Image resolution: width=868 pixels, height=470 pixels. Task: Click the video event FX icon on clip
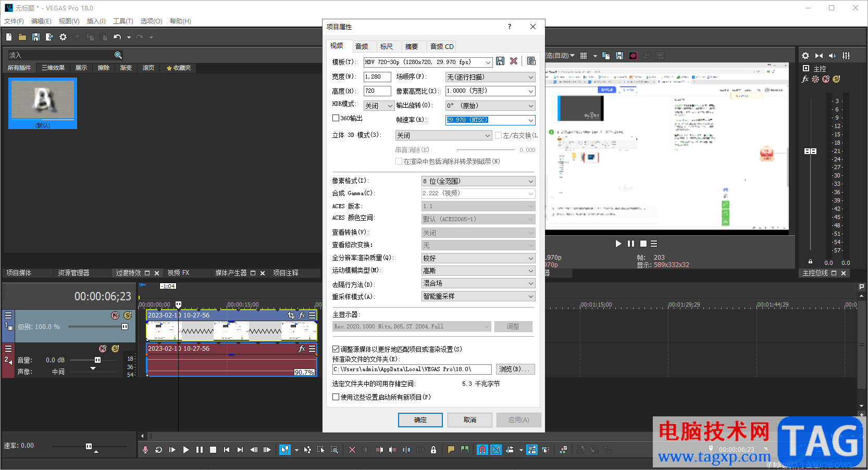[302, 315]
